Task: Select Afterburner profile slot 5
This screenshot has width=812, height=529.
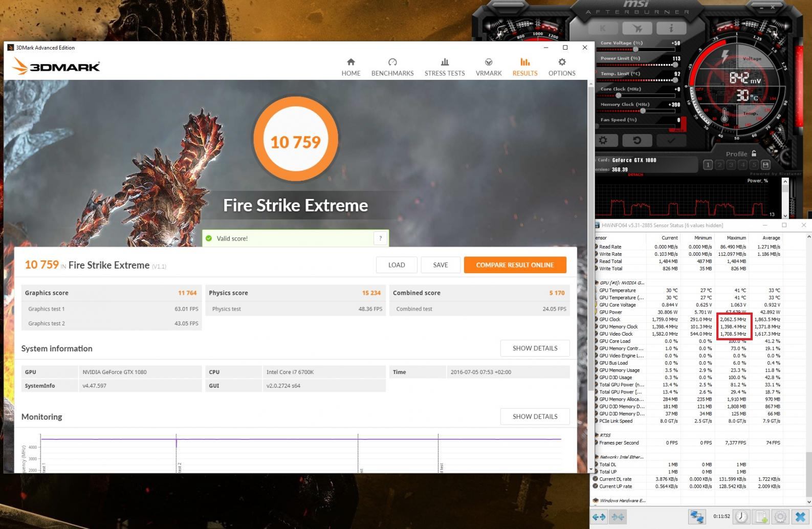Action: 754,165
